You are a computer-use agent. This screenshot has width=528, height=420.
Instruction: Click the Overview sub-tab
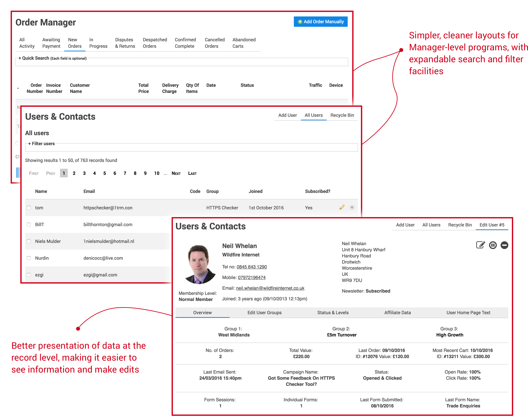pos(202,312)
